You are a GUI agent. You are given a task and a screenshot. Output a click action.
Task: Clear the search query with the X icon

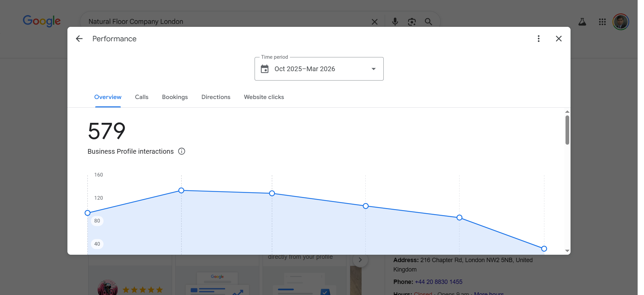[375, 22]
